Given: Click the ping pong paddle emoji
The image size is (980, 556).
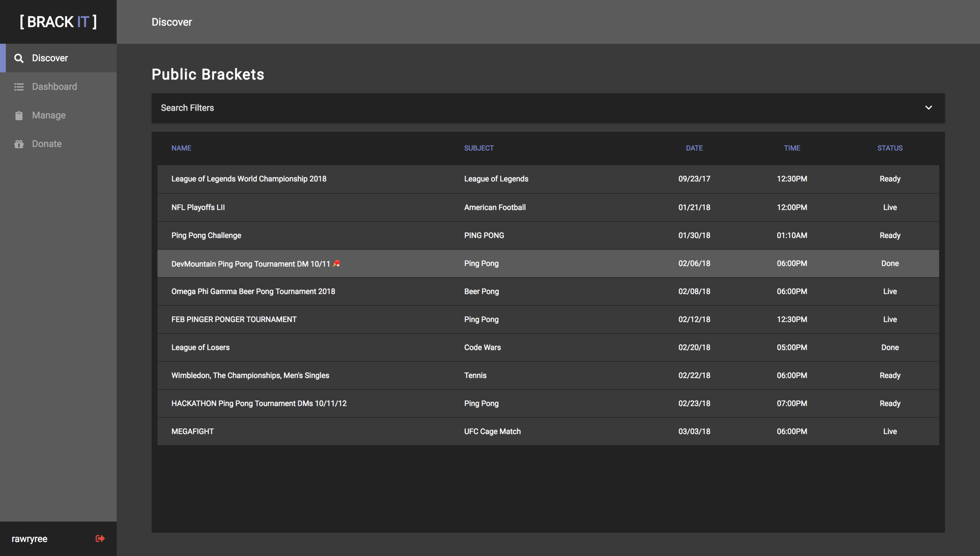Looking at the screenshot, I should 336,263.
